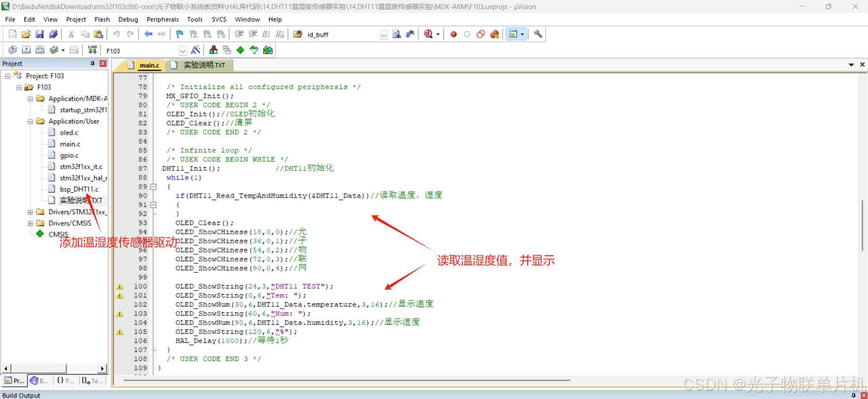
Task: Click inside the id_buff search field
Action: point(342,34)
